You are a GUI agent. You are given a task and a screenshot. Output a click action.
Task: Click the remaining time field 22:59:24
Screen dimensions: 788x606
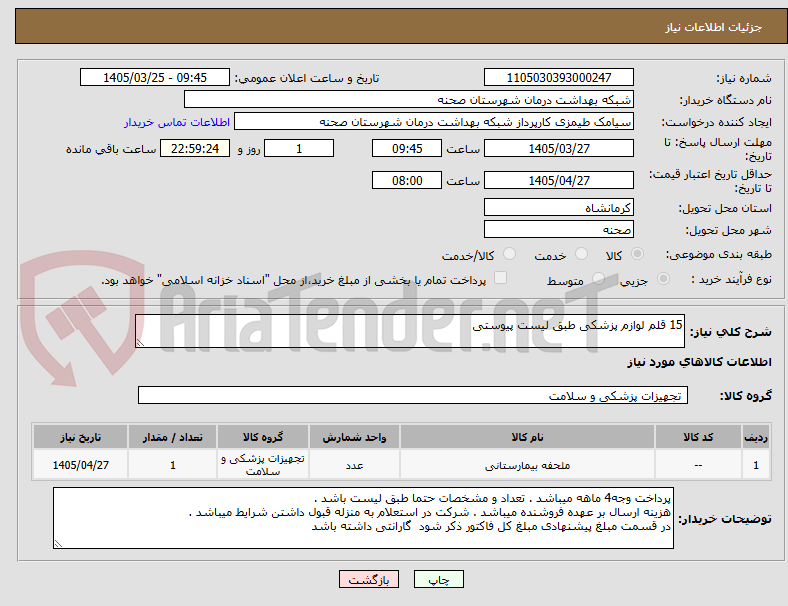point(195,148)
